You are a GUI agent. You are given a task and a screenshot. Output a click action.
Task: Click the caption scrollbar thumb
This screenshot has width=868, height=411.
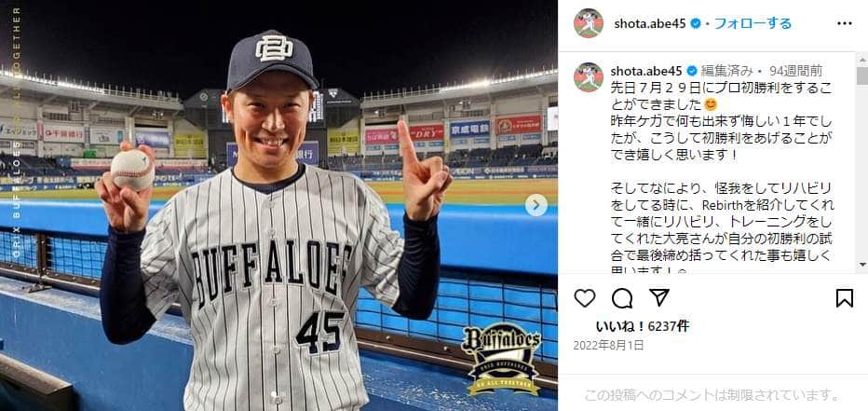(x=861, y=75)
